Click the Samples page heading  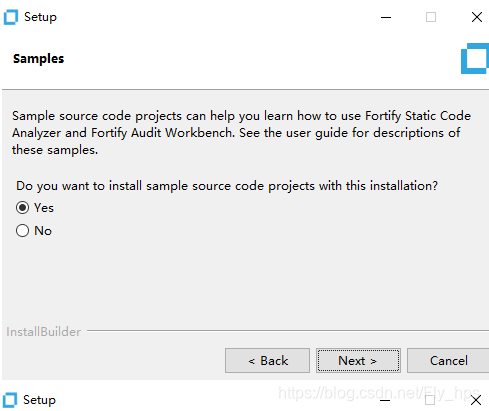[x=38, y=59]
